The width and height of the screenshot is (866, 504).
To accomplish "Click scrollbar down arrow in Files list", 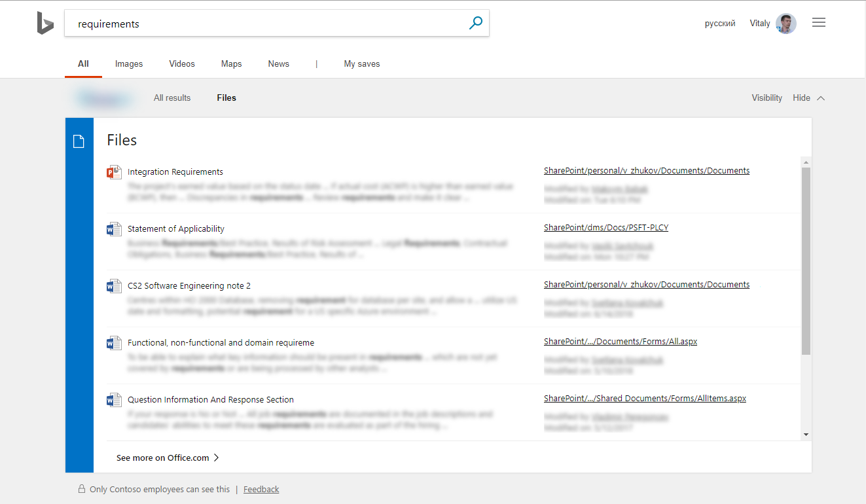I will tap(806, 435).
